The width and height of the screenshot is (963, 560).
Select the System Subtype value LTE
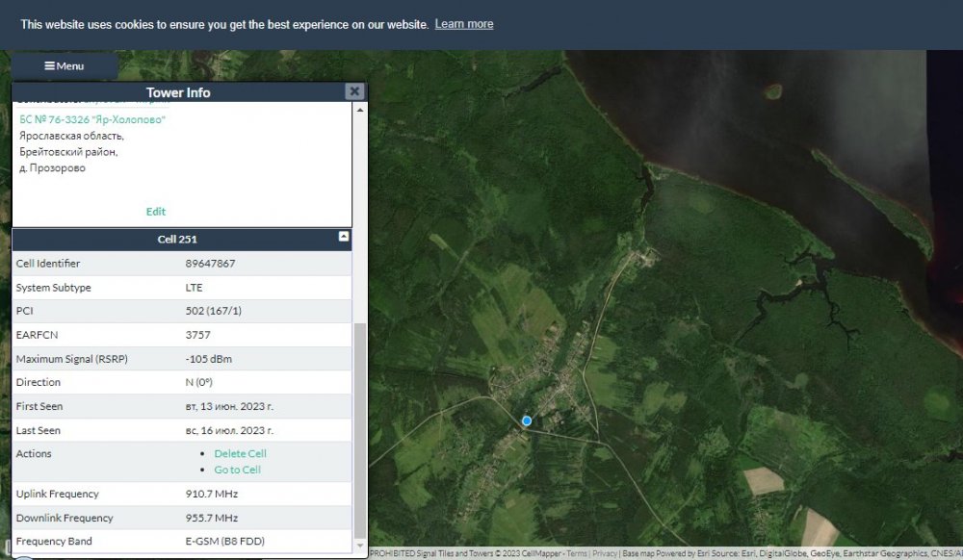click(195, 288)
